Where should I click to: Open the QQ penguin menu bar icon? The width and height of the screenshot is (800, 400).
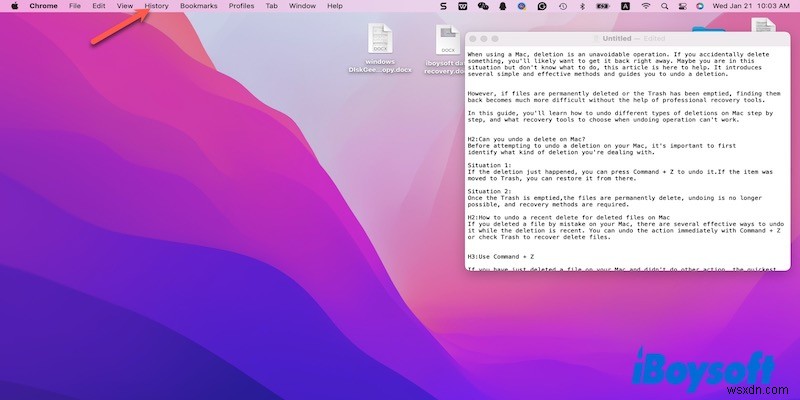(x=503, y=6)
